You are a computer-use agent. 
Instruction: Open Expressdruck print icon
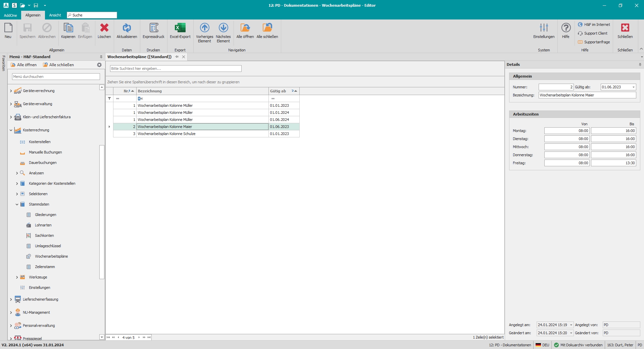pyautogui.click(x=153, y=28)
